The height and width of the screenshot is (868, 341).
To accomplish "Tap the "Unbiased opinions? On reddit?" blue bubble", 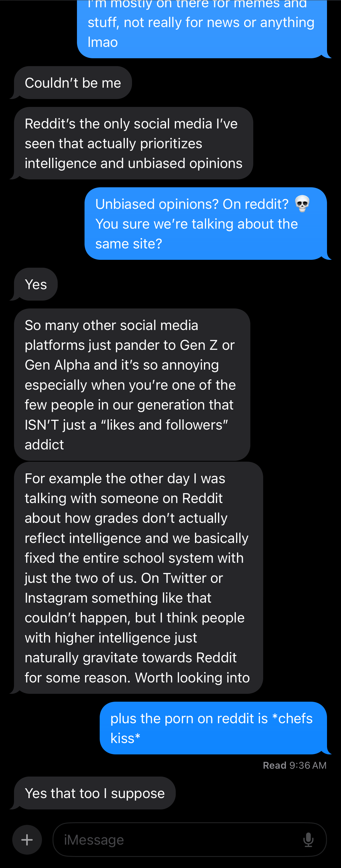I will 205,224.
